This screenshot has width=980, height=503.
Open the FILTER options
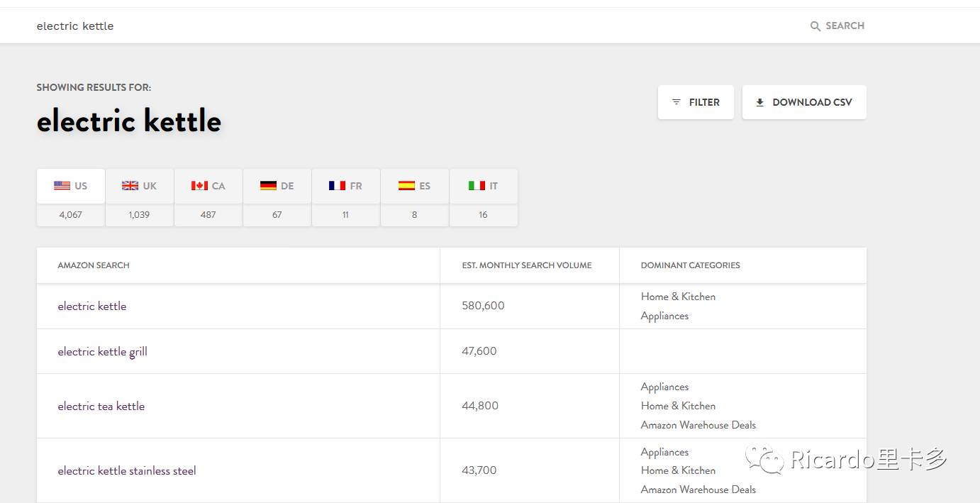pyautogui.click(x=696, y=102)
